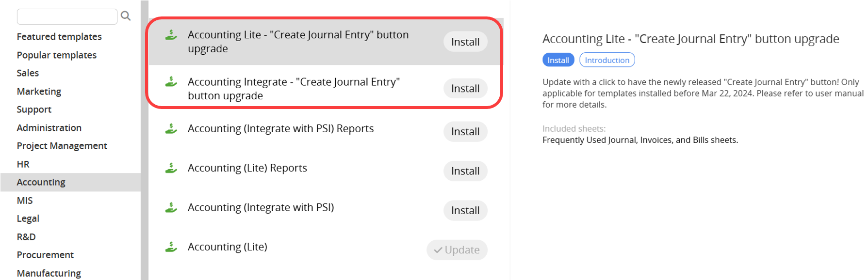Image resolution: width=868 pixels, height=280 pixels.
Task: Click the Accounting (Lite) Reports template icon
Action: 171,168
